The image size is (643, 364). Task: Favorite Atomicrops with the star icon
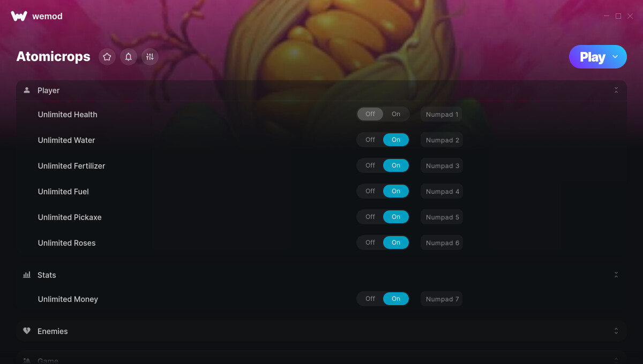(x=107, y=57)
